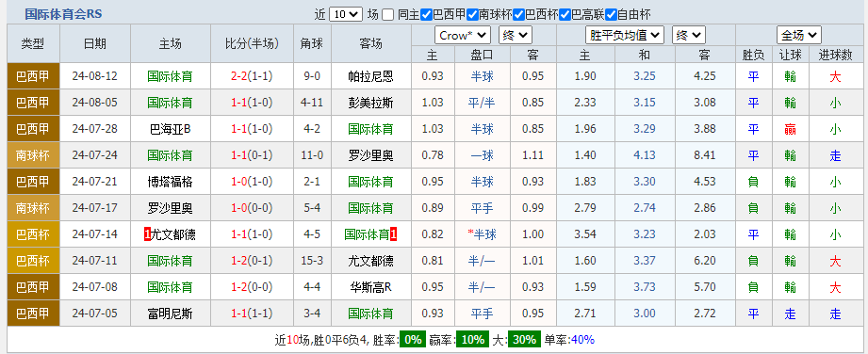Open the 终 dropdown next to Crow*
The image size is (868, 354).
tap(516, 36)
